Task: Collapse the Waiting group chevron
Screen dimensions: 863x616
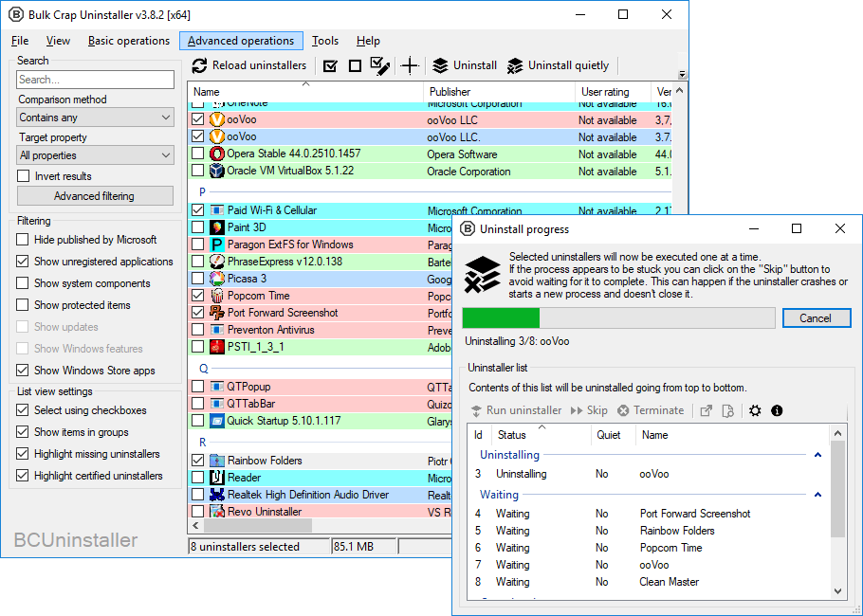Action: (x=817, y=495)
